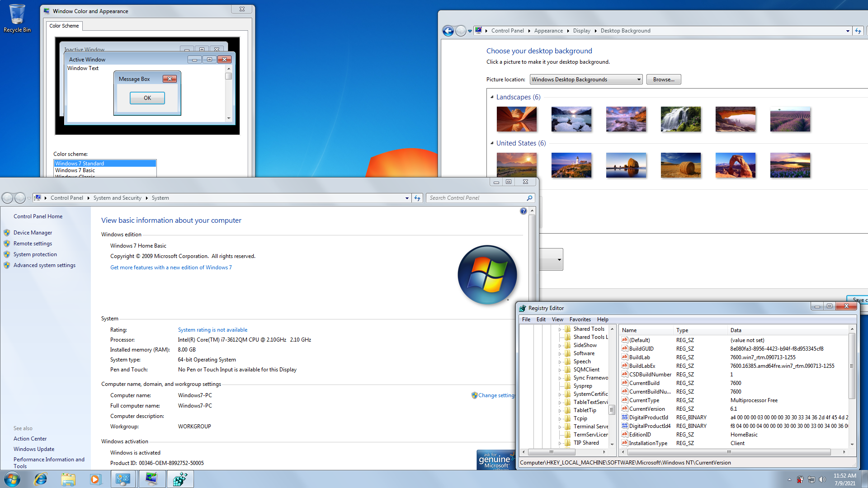Image resolution: width=868 pixels, height=488 pixels.
Task: Click the Windows Explorer folder icon in taskbar
Action: pos(66,479)
